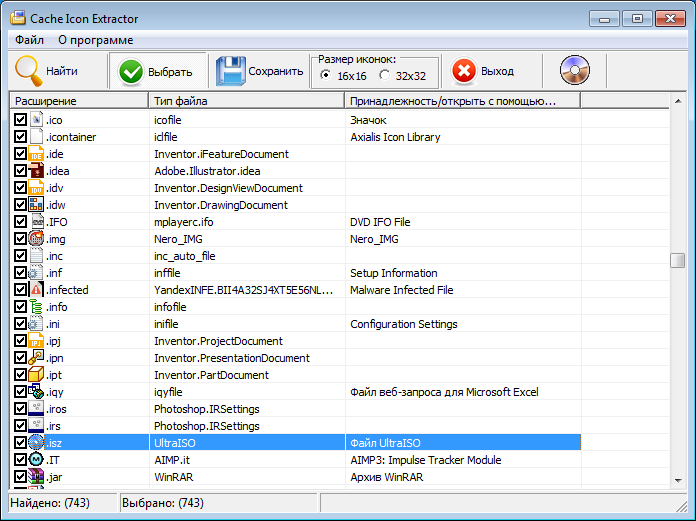Screen dimensions: 696x521
Task: Sort by the Тип файла column header
Action: pos(247,101)
